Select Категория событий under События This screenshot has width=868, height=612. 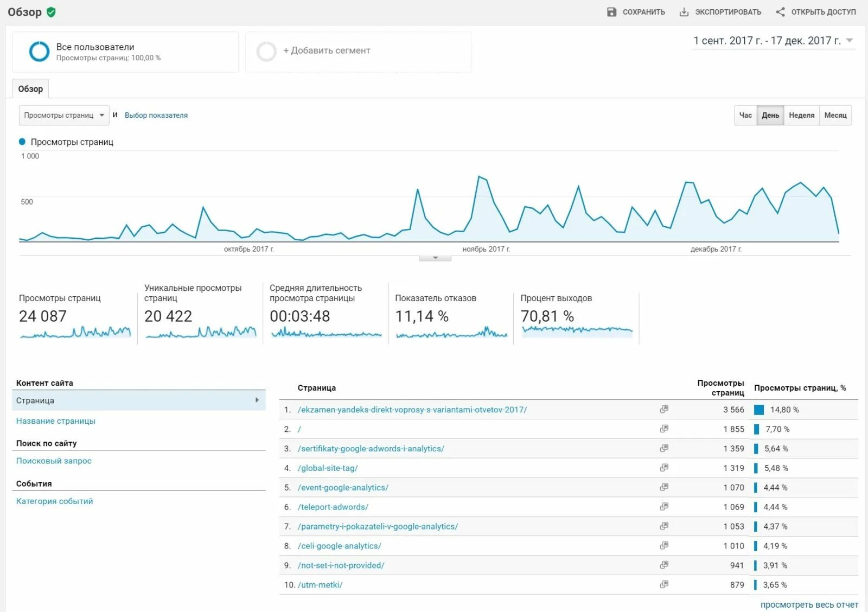[x=54, y=501]
